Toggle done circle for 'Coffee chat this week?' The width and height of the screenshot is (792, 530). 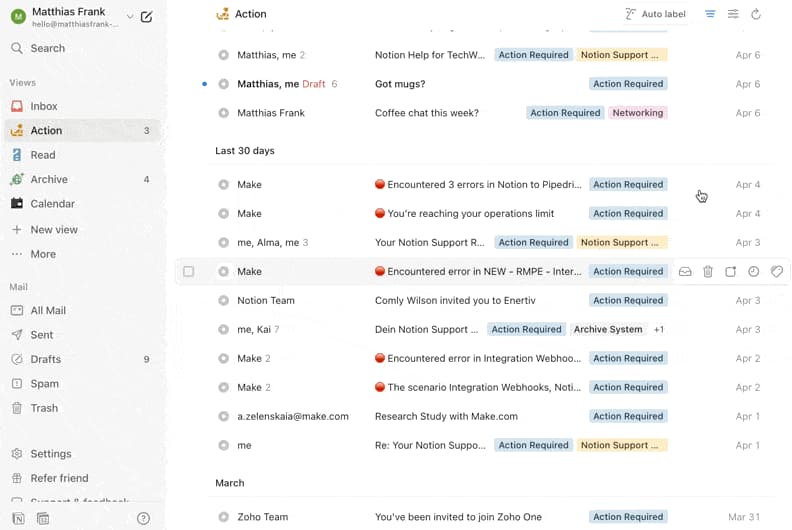pos(223,113)
